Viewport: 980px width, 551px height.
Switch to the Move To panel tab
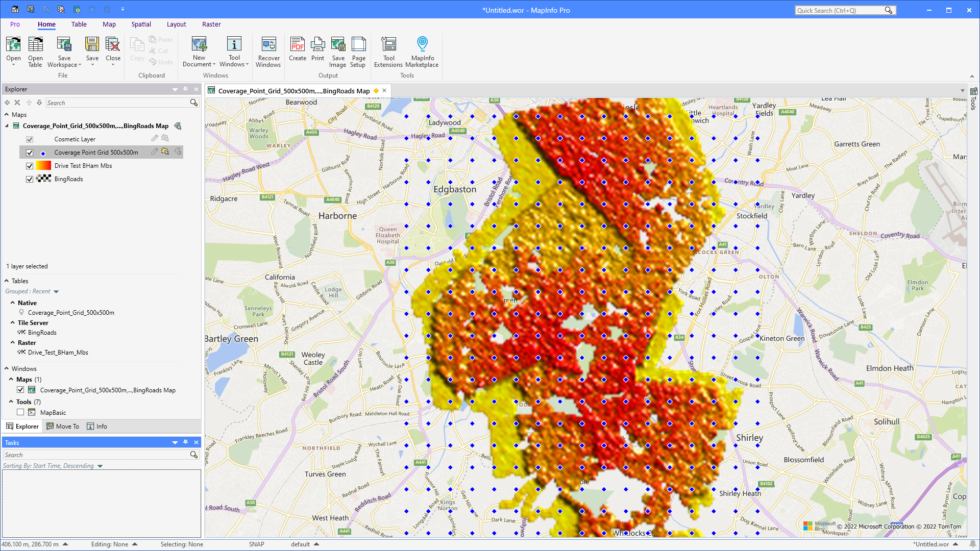62,426
